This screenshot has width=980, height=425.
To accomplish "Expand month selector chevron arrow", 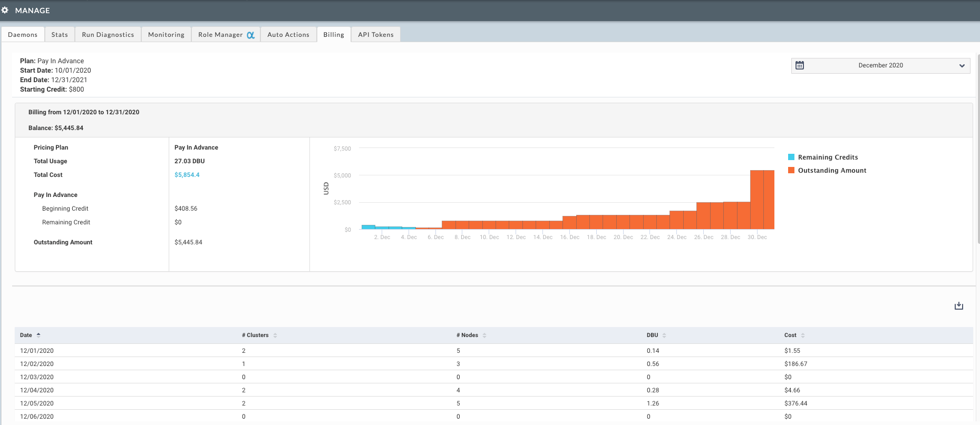I will click(x=962, y=66).
